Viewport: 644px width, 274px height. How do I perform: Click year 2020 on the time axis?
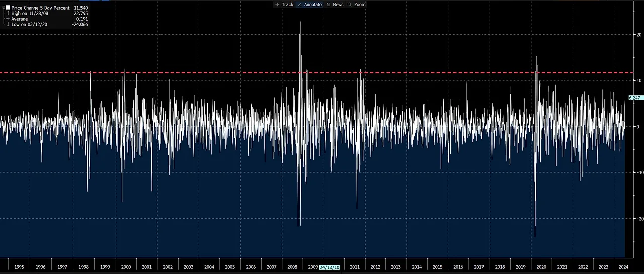pos(541,267)
